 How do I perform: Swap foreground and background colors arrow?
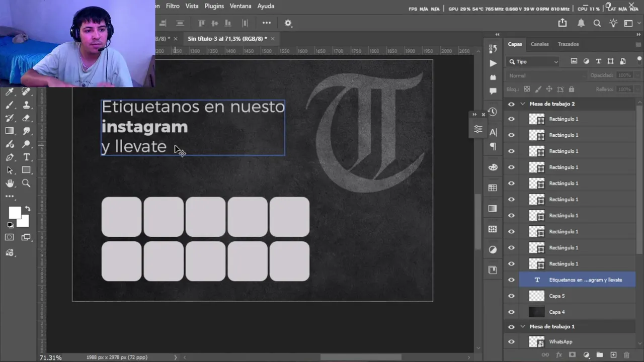pyautogui.click(x=27, y=209)
